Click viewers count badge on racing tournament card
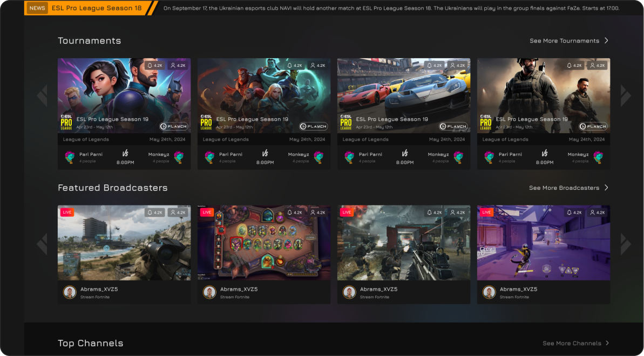 457,65
